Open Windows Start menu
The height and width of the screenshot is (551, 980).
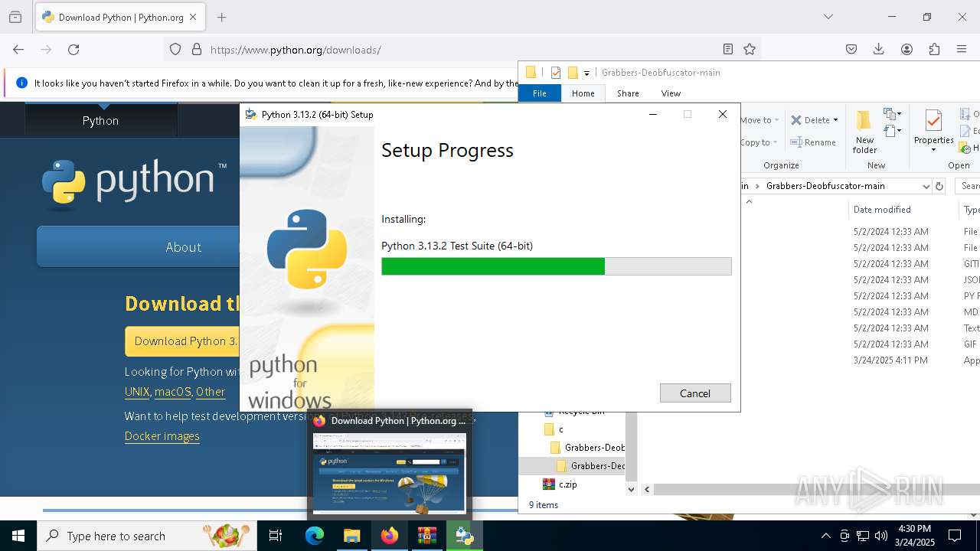(x=18, y=536)
